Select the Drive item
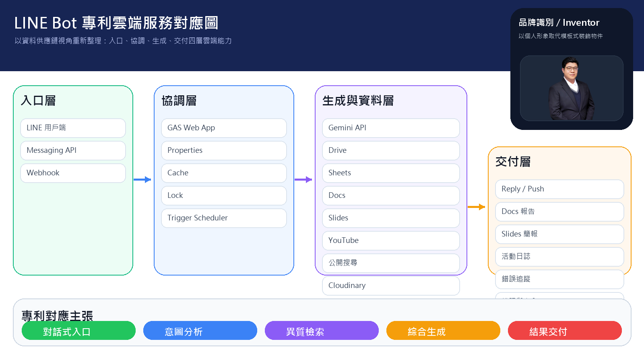Screen dimensions: 644x362 [x=391, y=150]
